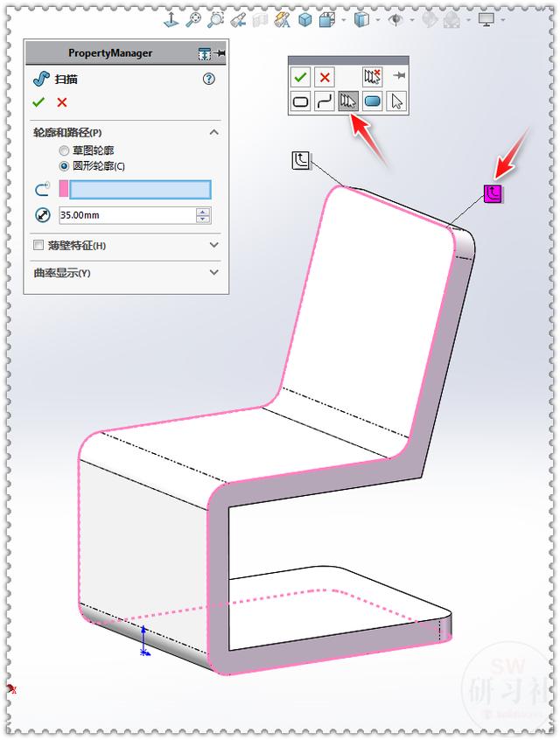
Task: Click the Display Style cube icon
Action: tap(361, 20)
